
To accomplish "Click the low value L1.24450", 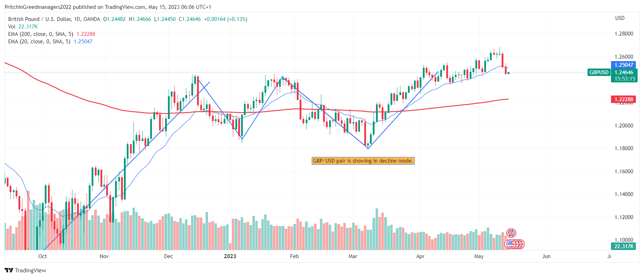I will click(x=165, y=19).
